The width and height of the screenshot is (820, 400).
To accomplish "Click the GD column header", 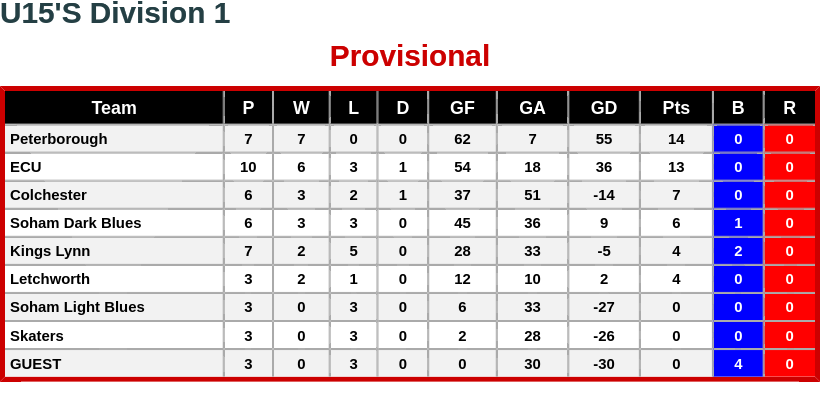I will [x=604, y=108].
